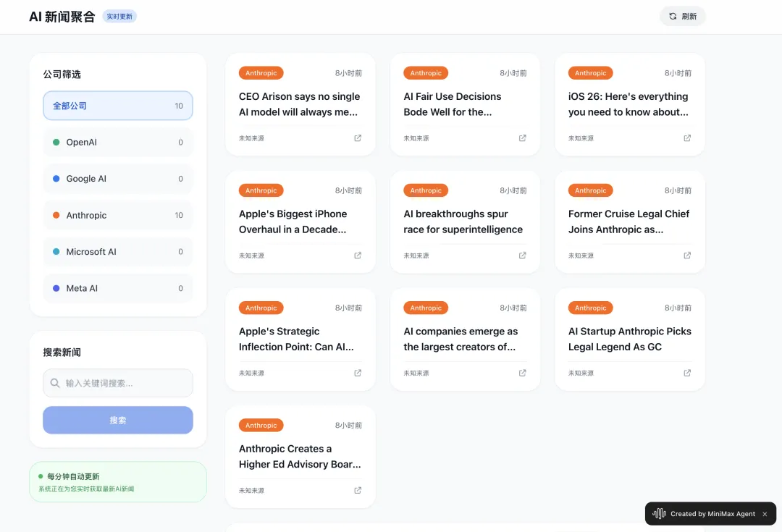This screenshot has height=532, width=782.
Task: Click the 刷新 refresh button
Action: click(x=682, y=17)
